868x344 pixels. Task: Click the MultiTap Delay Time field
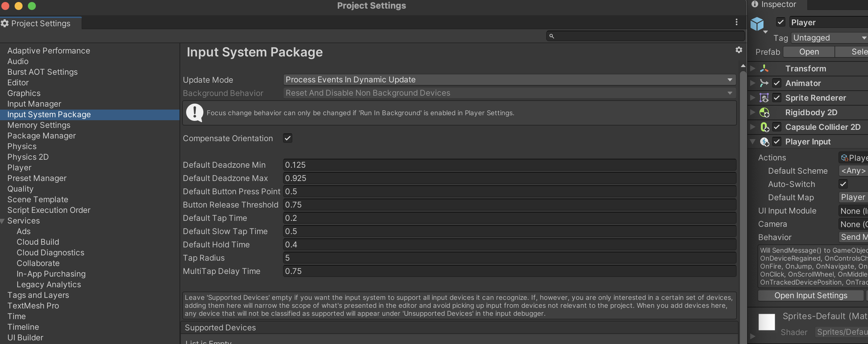point(509,271)
